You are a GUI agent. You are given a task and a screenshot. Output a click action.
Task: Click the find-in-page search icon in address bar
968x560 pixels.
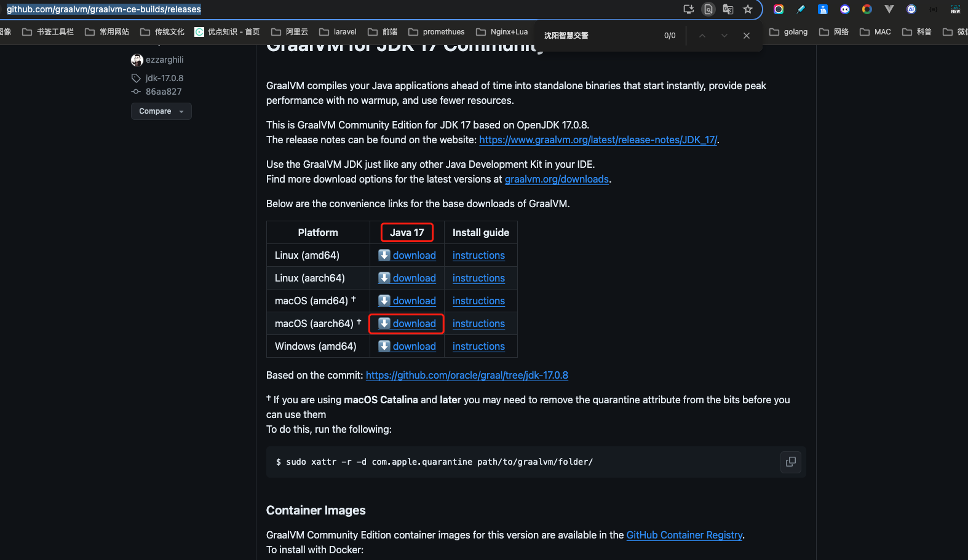coord(708,9)
